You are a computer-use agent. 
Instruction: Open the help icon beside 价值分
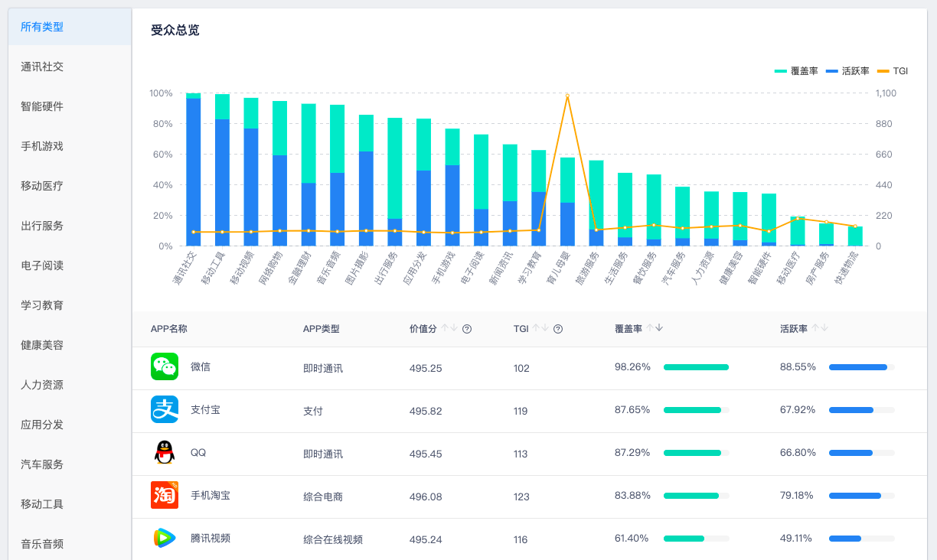click(467, 329)
